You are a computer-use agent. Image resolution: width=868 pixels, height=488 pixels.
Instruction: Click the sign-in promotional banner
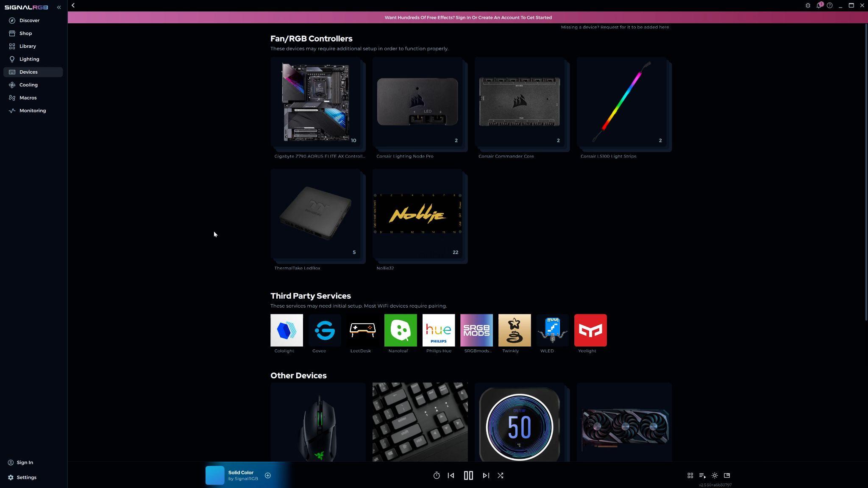pos(468,17)
